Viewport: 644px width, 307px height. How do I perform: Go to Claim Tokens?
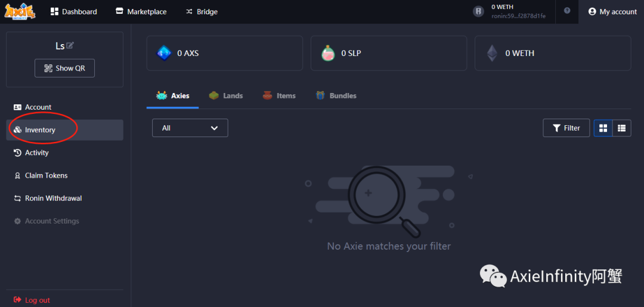(64, 175)
